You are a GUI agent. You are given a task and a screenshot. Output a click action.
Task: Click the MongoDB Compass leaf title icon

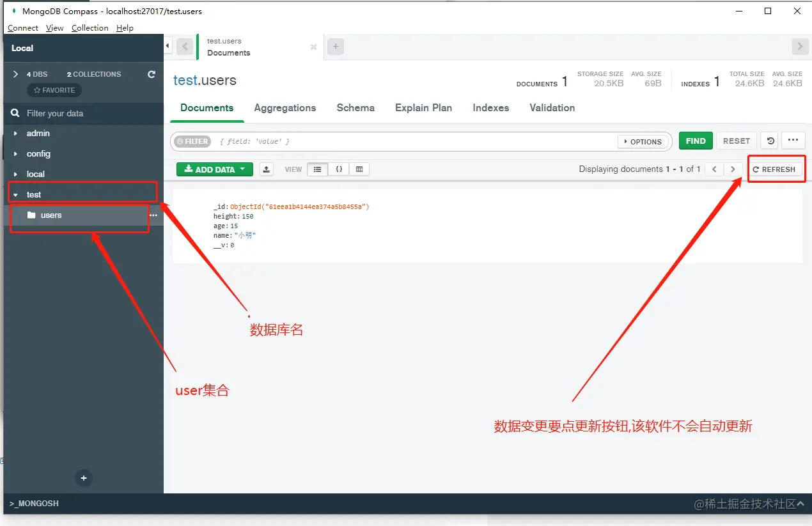click(13, 11)
